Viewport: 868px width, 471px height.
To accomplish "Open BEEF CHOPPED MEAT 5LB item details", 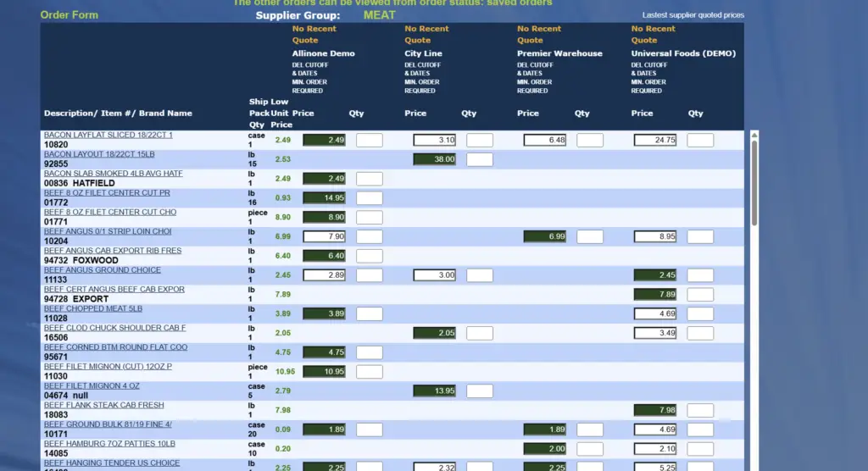I will [93, 308].
